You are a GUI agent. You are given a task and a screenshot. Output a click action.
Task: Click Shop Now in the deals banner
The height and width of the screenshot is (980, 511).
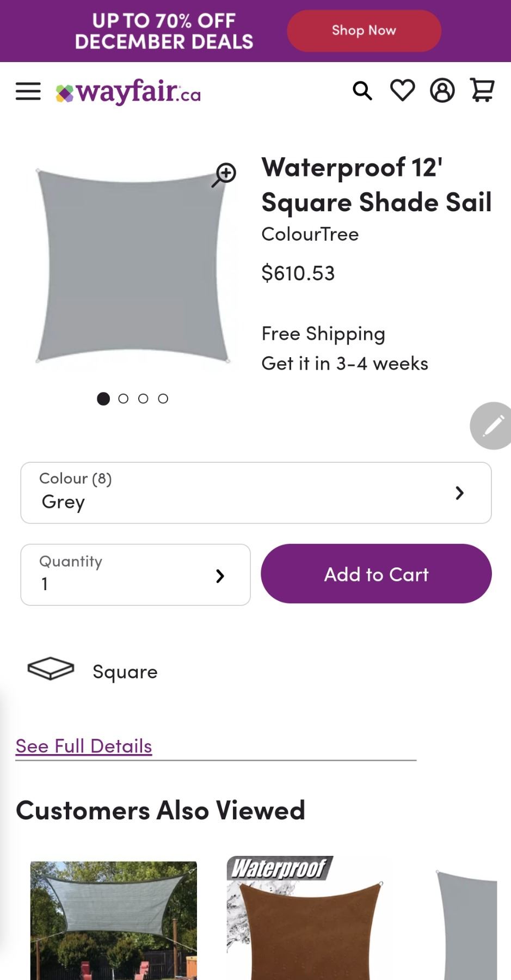point(364,31)
